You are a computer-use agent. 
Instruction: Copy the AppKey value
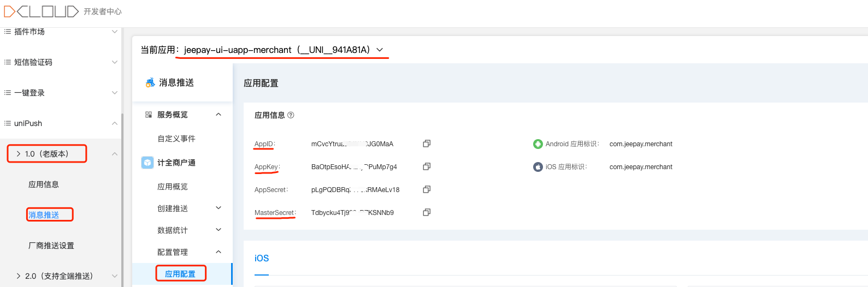pos(427,166)
